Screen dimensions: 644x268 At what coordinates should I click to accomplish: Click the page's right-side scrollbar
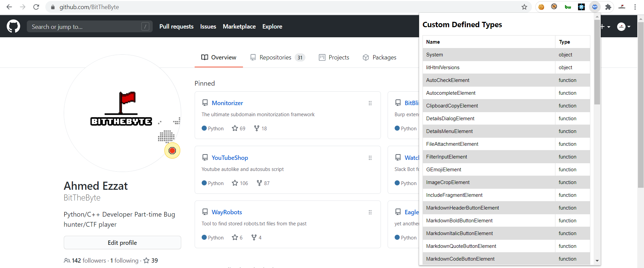pos(641,104)
